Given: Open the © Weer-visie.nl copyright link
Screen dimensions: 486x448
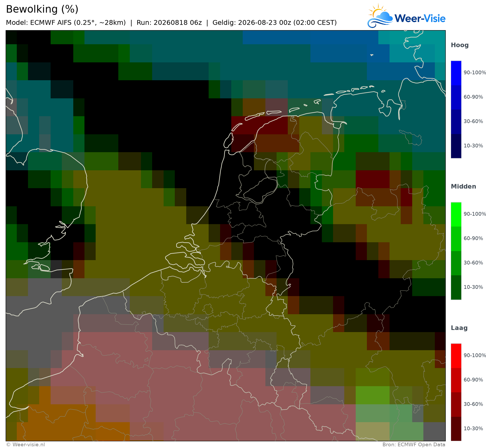Looking at the screenshot, I should (x=26, y=445).
